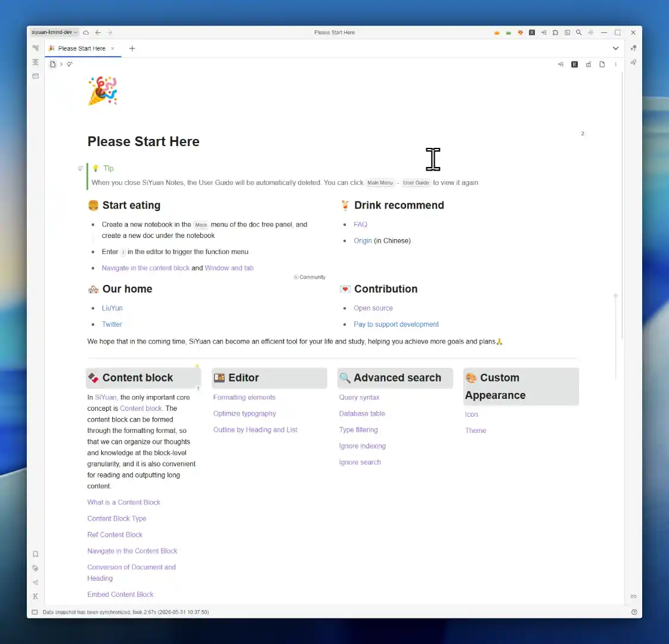Click the K plugin icon in left dock

[35, 596]
